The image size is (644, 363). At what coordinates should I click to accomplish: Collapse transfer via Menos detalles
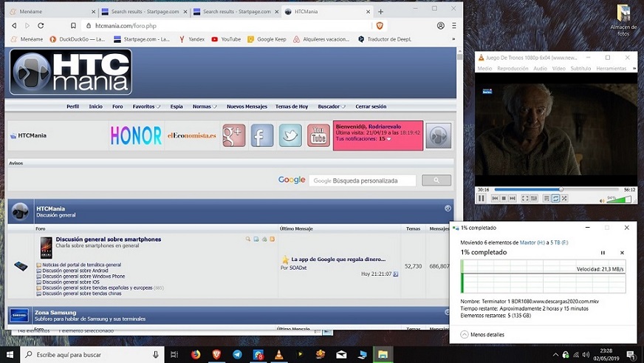(x=482, y=335)
